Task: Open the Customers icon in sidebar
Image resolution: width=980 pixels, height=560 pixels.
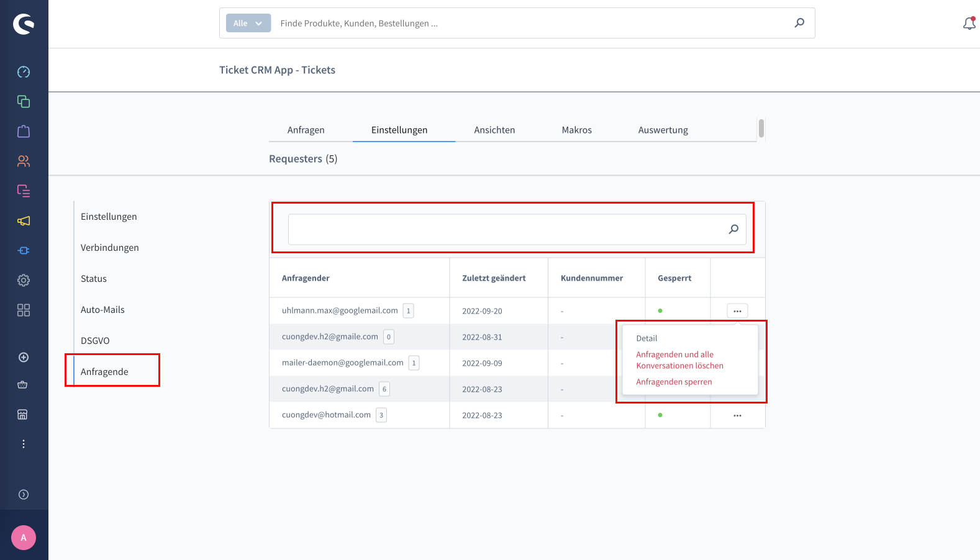Action: 24,161
